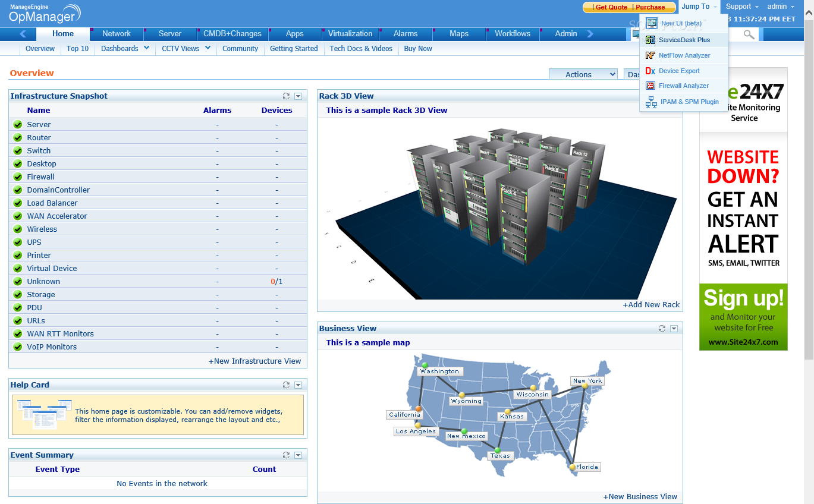Open the Support dropdown

coord(742,7)
